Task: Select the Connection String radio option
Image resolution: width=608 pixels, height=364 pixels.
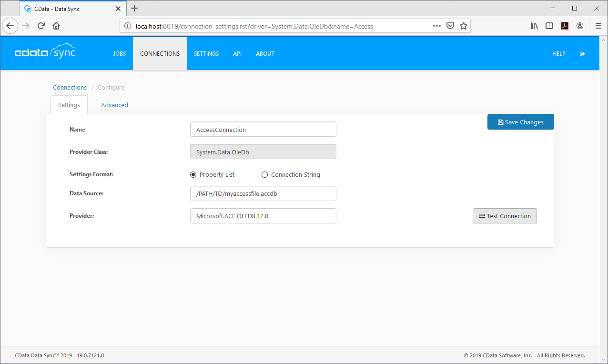Action: coord(265,175)
